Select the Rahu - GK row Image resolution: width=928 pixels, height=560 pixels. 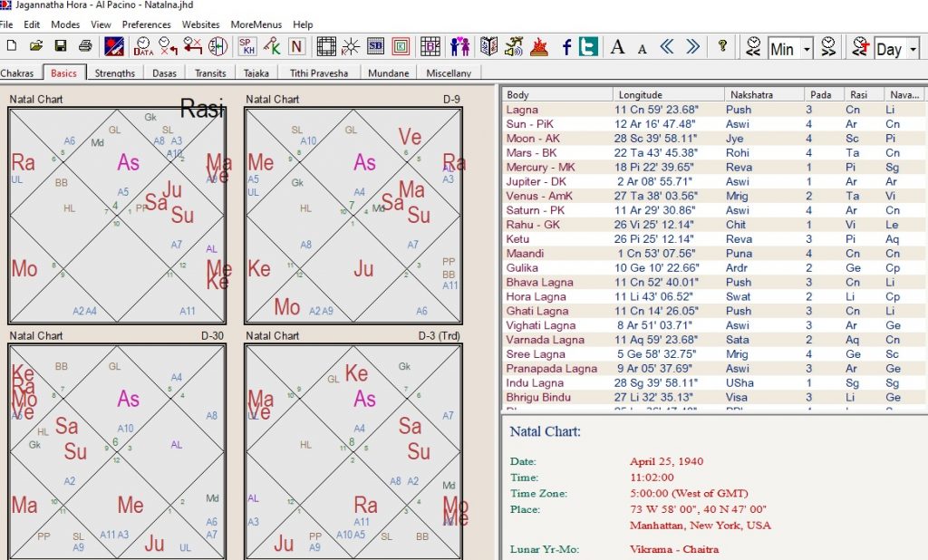[x=713, y=225]
